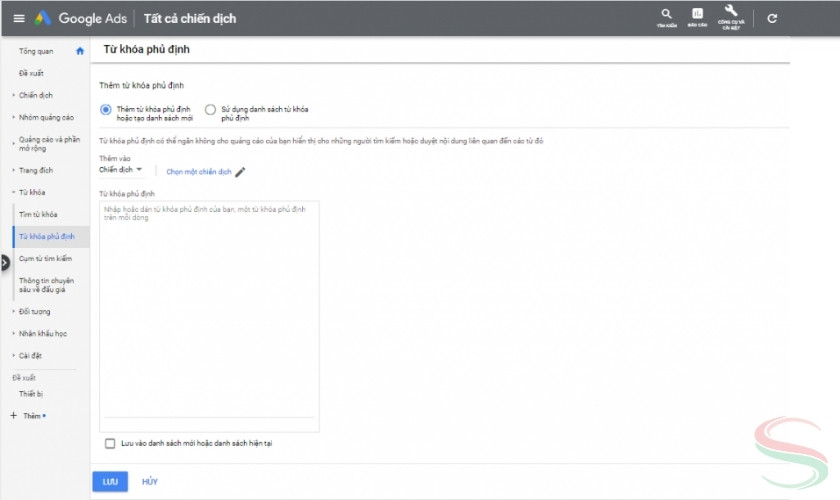Image resolution: width=840 pixels, height=500 pixels.
Task: Open the 'Chiến dịch' add-to dropdown
Action: (120, 170)
